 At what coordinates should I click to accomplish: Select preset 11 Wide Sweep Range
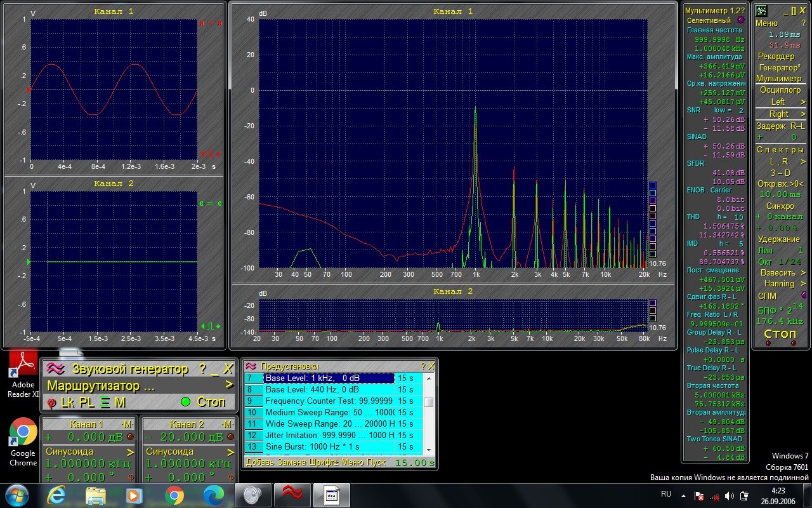(330, 424)
